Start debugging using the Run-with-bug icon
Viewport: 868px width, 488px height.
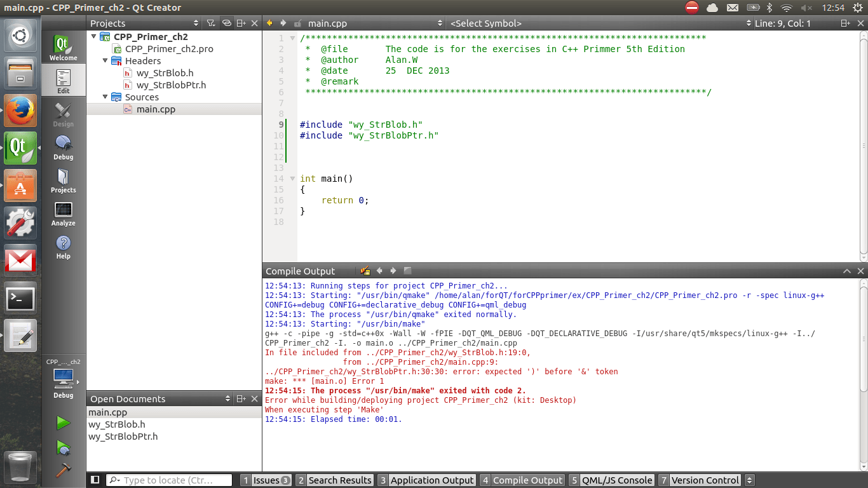click(62, 448)
